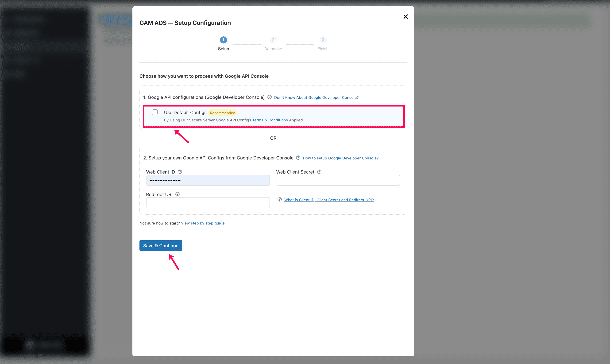
Task: Click help icon next to Redirect URI
Action: (178, 194)
